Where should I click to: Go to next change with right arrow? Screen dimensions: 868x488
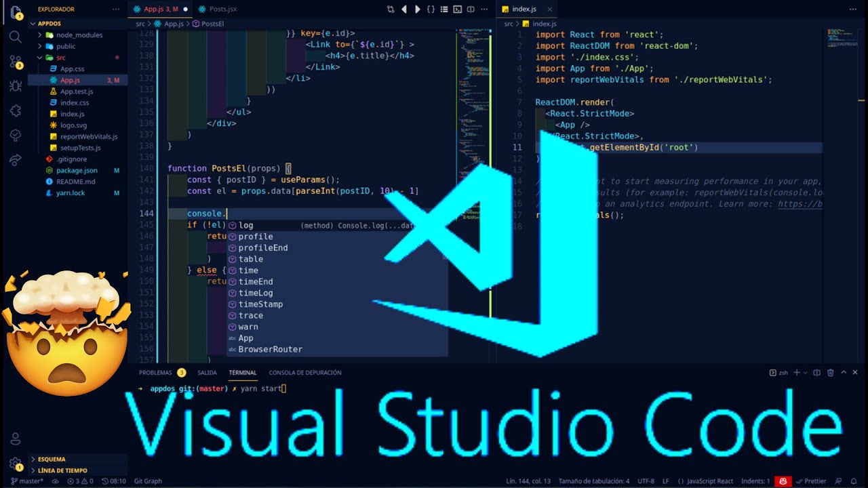pos(417,9)
